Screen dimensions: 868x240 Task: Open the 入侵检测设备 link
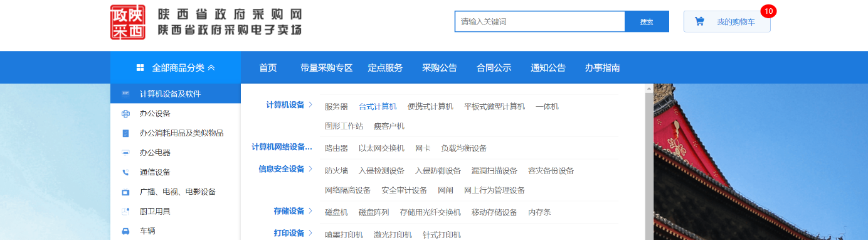click(x=381, y=170)
